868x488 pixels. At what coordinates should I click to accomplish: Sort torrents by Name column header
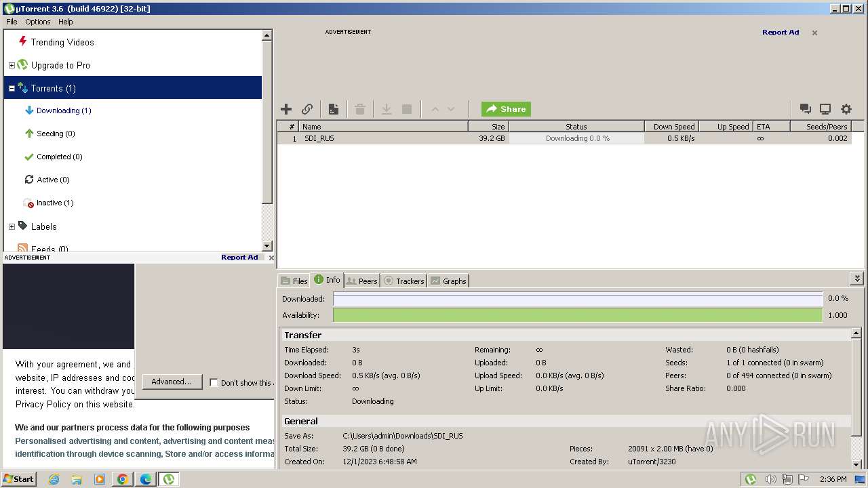pos(384,127)
